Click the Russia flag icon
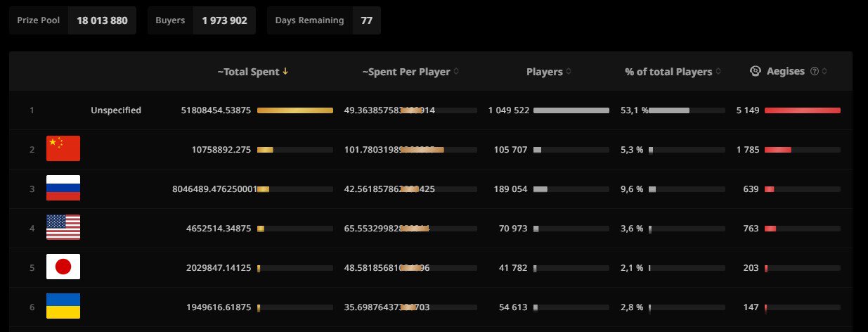868x332 pixels. (x=63, y=189)
